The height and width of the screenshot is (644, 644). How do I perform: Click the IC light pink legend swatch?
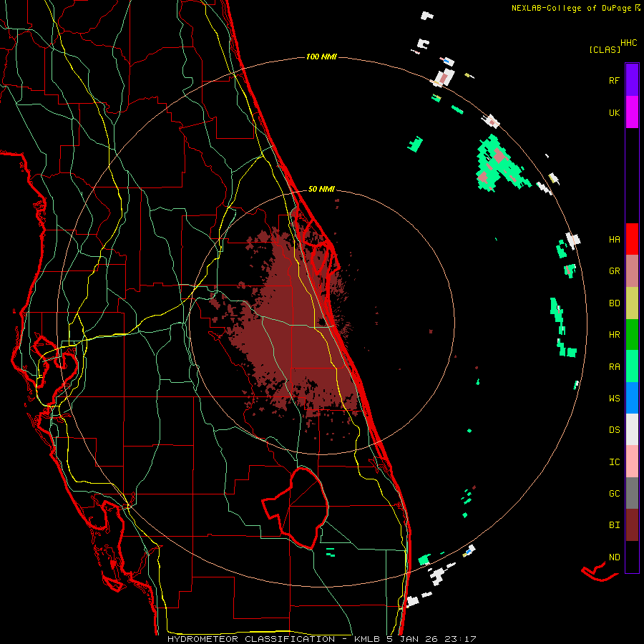click(632, 462)
